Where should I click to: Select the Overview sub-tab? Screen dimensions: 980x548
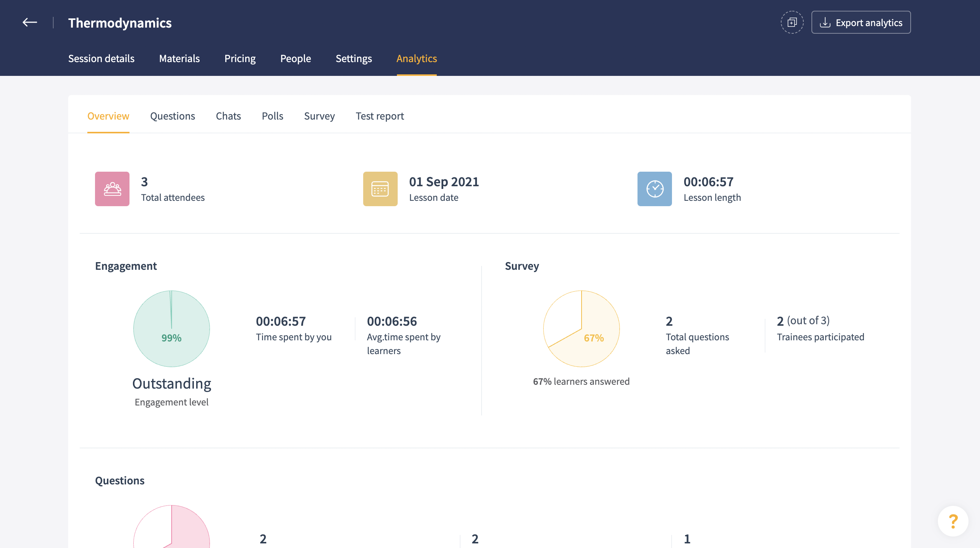[x=108, y=116]
